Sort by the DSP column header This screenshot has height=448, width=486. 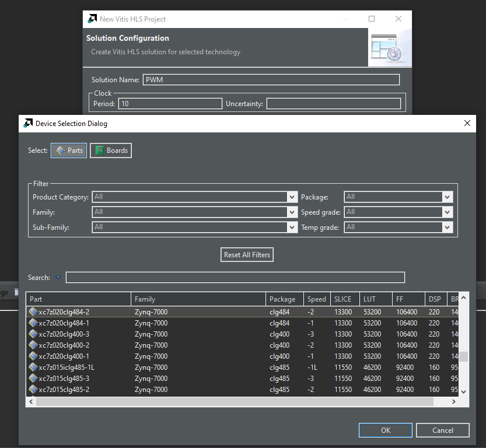(436, 299)
